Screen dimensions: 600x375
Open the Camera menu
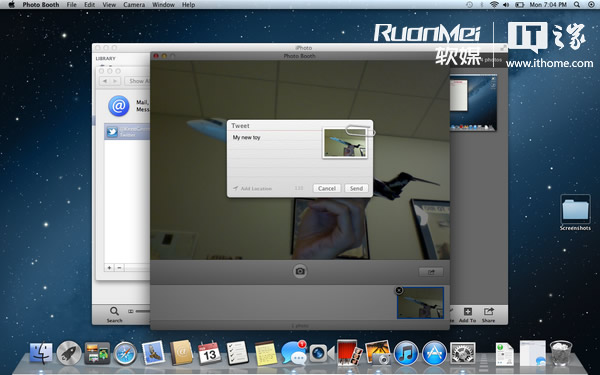coord(134,5)
